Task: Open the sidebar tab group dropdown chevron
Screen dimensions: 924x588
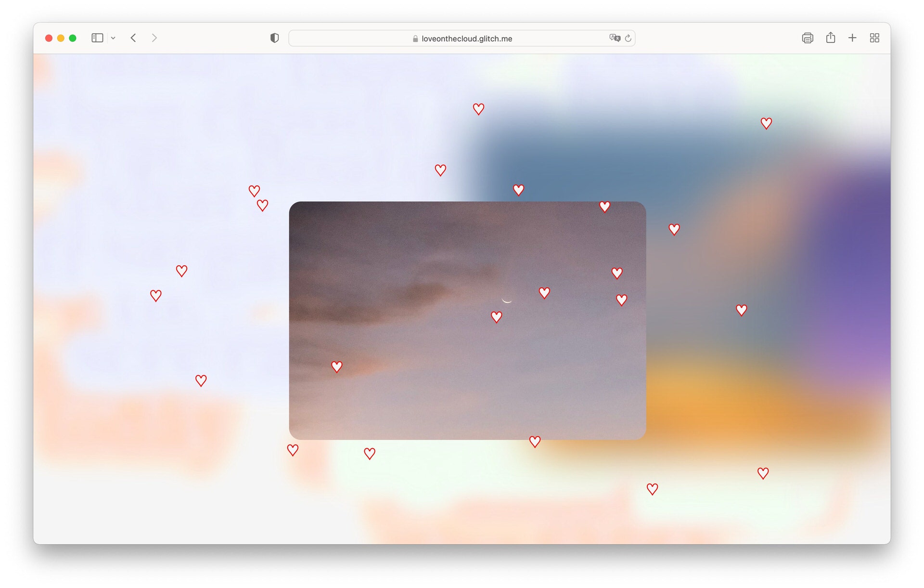Action: [113, 38]
